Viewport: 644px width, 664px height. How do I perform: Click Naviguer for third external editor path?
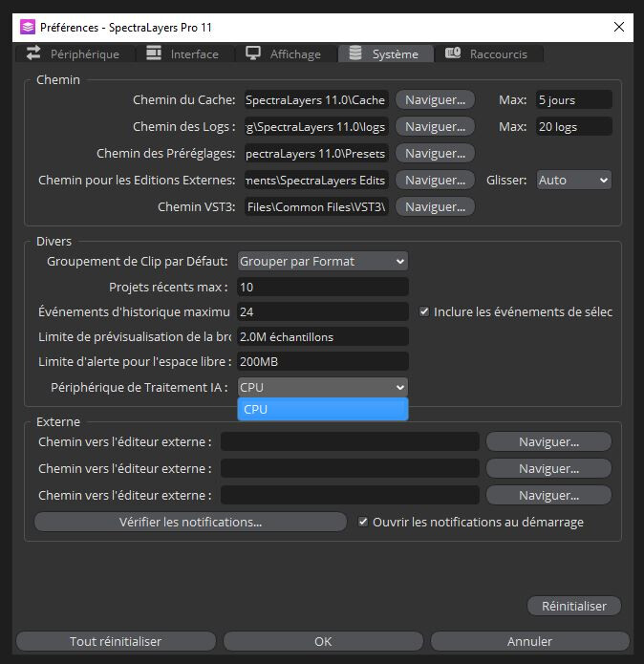point(548,495)
